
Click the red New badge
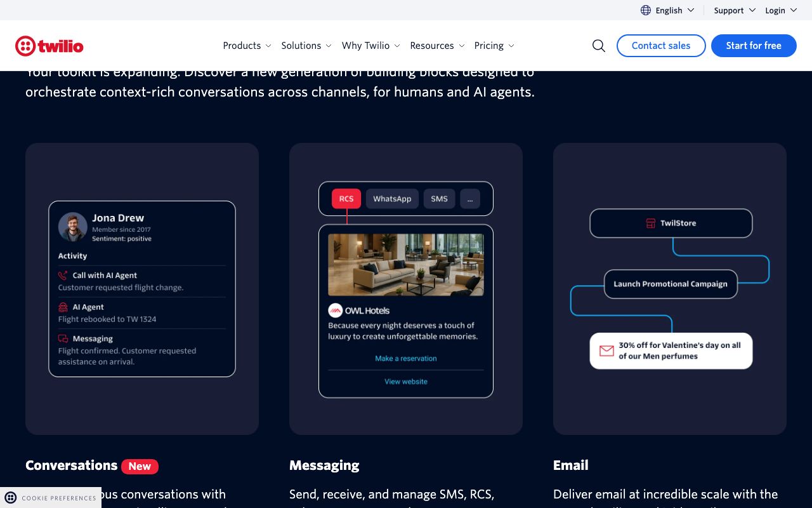pos(140,466)
